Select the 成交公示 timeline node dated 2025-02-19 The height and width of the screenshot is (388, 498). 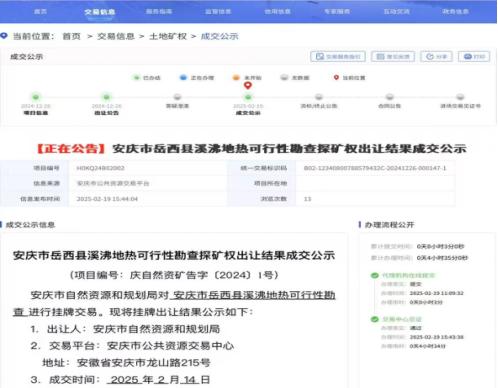click(x=248, y=97)
